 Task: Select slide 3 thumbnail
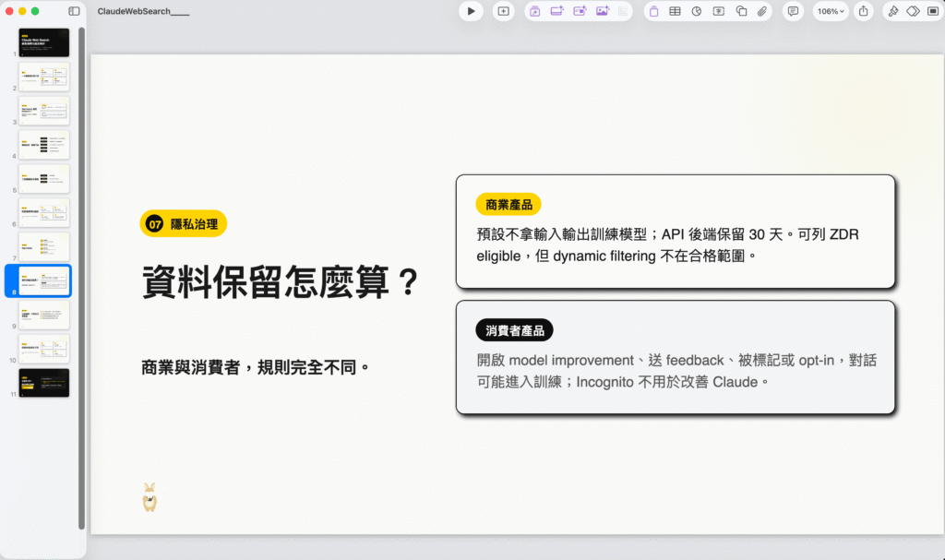tap(44, 111)
